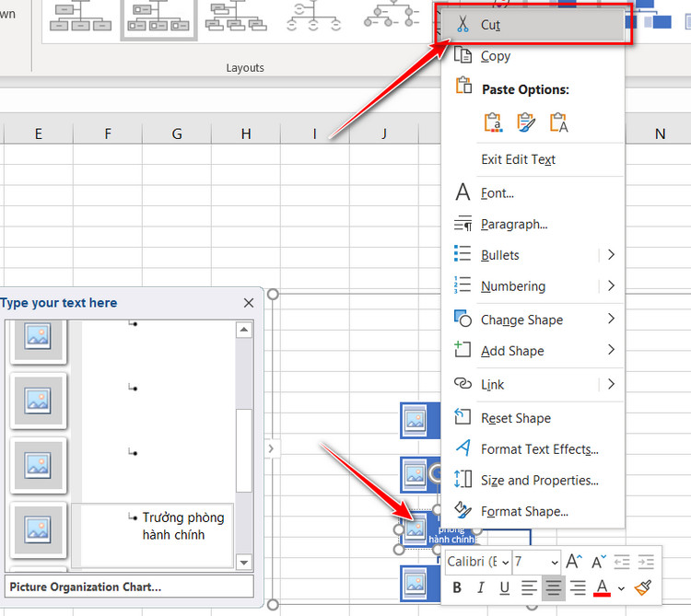691x616 pixels.
Task: Close the Type your text here pane
Action: 249,303
